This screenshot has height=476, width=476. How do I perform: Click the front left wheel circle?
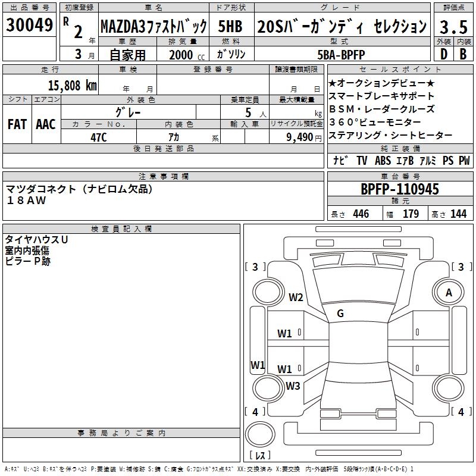point(268,292)
